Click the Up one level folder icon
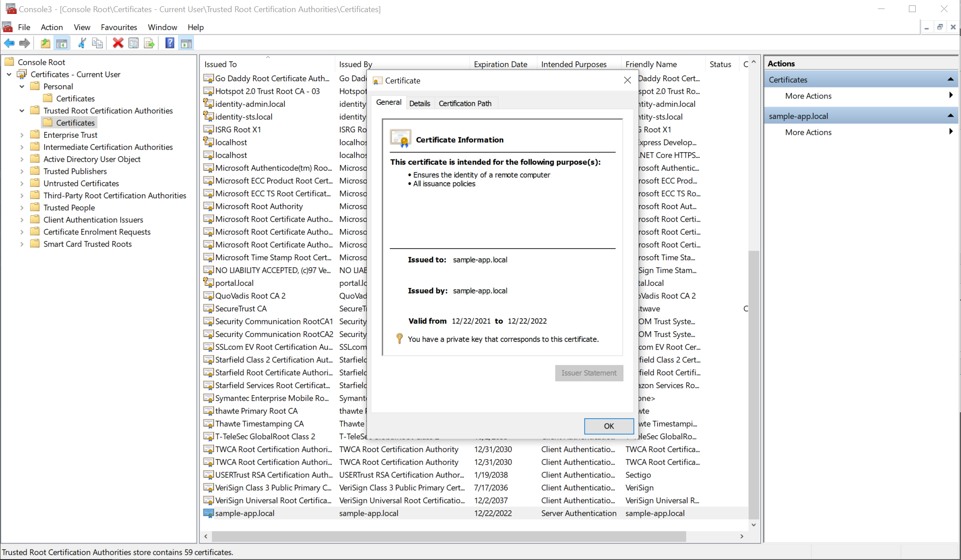 45,43
